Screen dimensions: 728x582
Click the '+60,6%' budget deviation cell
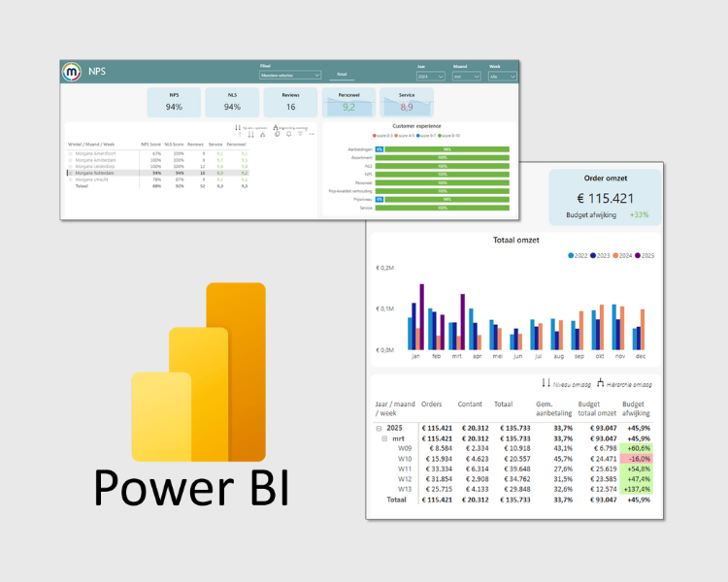point(637,448)
